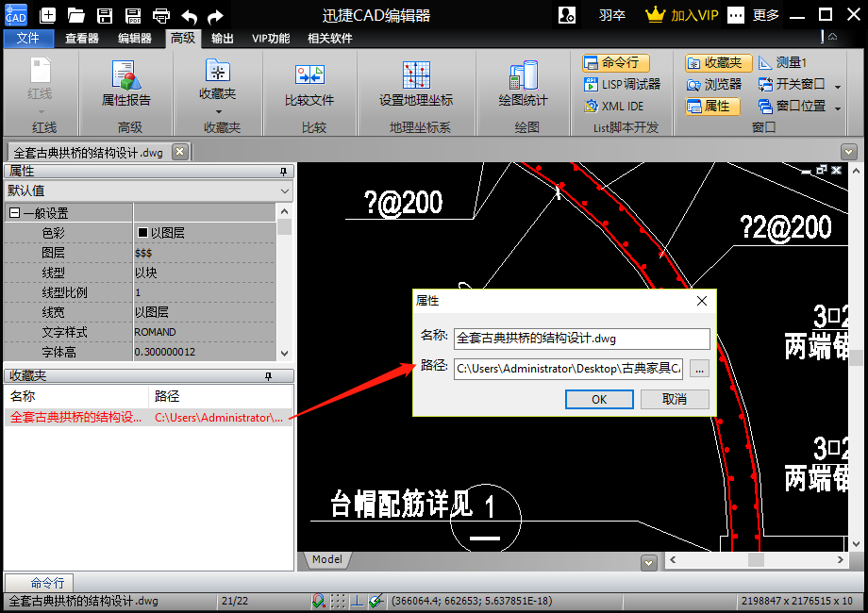Open the XML IDE
Image resolution: width=868 pixels, height=613 pixels.
click(x=613, y=106)
